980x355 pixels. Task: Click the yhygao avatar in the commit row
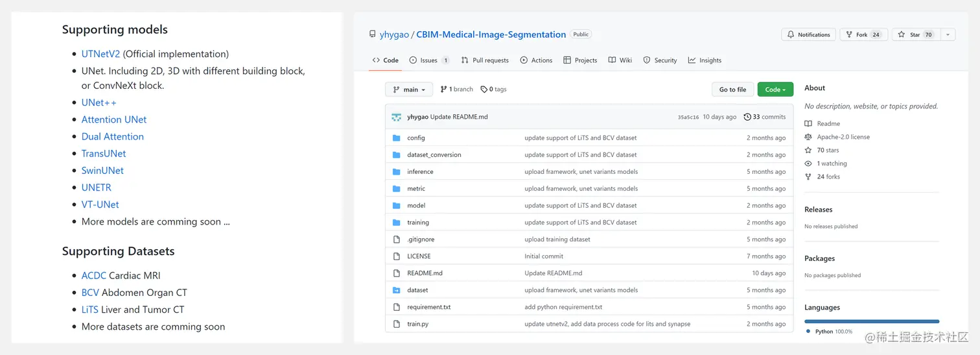[396, 117]
